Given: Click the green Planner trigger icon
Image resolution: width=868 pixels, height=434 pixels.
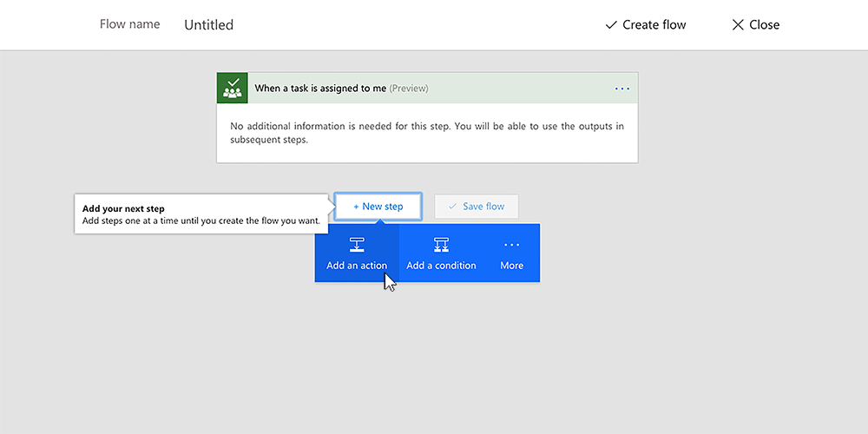Looking at the screenshot, I should click(232, 88).
